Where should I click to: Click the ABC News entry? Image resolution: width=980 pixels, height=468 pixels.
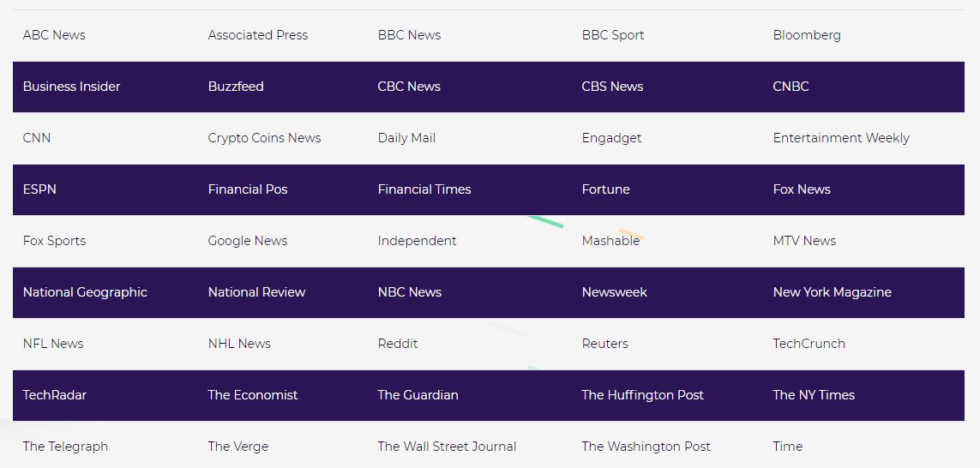(x=54, y=35)
